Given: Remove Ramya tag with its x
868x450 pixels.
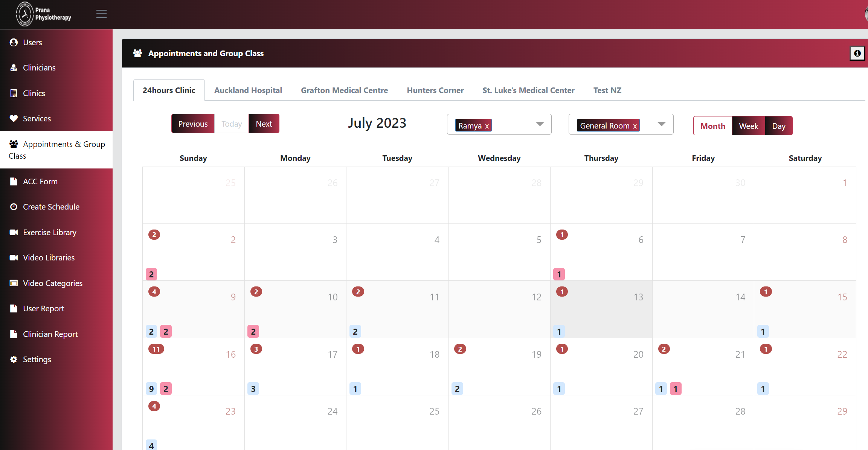Looking at the screenshot, I should point(487,126).
